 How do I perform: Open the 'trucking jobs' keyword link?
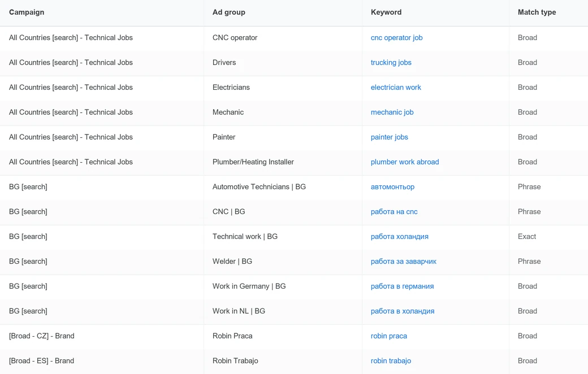(x=391, y=62)
